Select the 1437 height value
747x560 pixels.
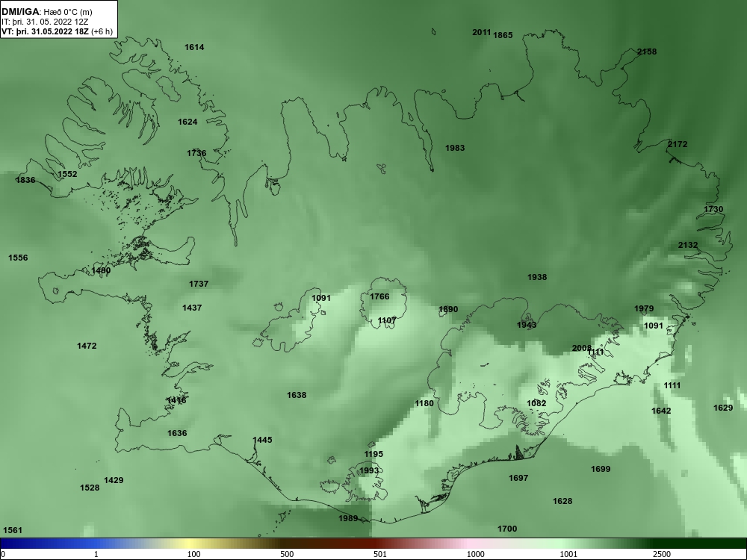192,308
